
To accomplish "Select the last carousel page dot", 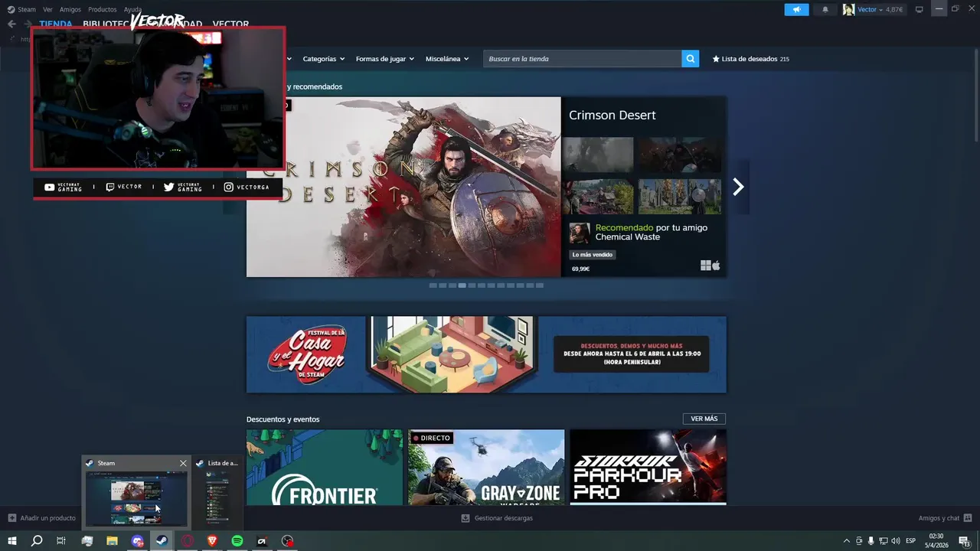I will coord(540,285).
